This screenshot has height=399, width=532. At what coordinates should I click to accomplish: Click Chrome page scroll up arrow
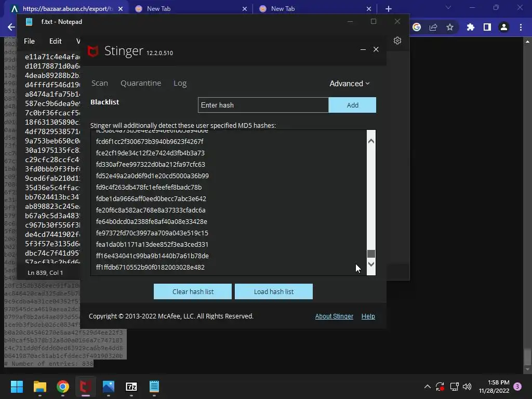tap(527, 42)
